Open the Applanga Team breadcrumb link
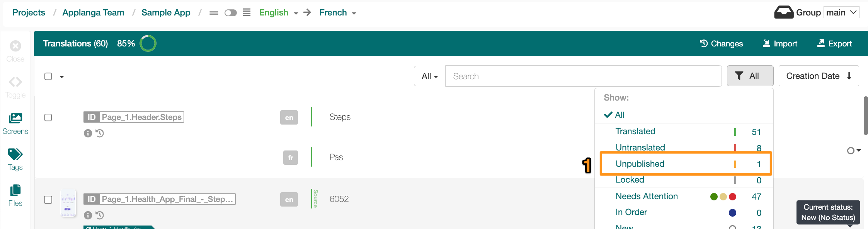The image size is (868, 229). (93, 12)
